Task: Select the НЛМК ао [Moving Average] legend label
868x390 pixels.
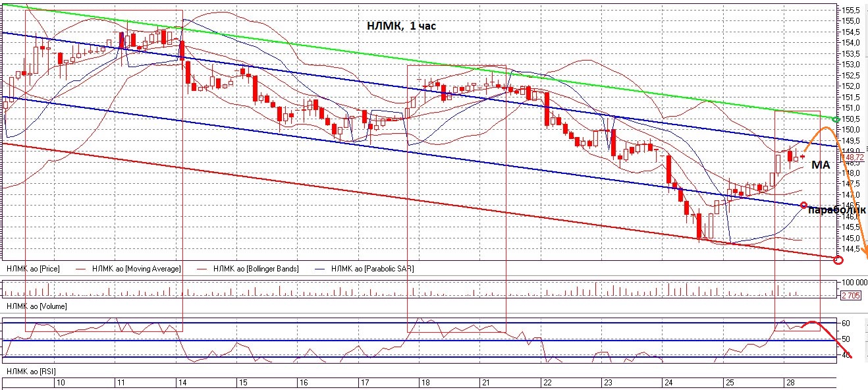Action: 136,269
